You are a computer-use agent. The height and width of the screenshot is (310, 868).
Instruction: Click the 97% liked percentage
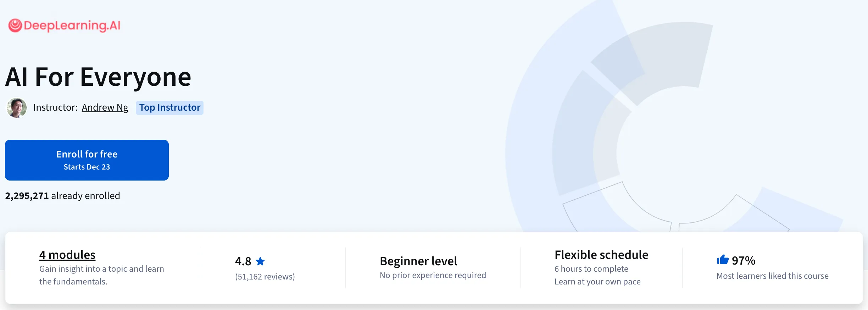744,261
